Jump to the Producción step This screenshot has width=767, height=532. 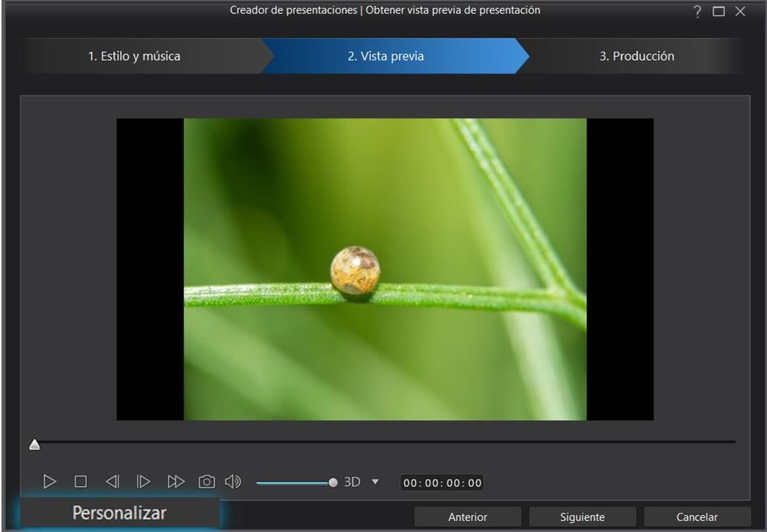click(637, 56)
